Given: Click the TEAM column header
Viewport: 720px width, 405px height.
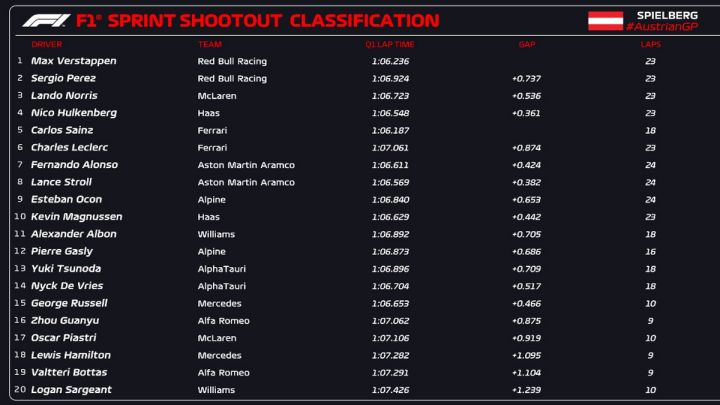Looking at the screenshot, I should [210, 45].
